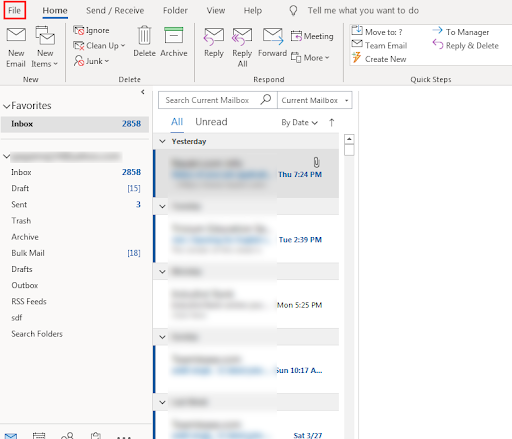The width and height of the screenshot is (512, 439).
Task: Collapse the group above Tue 2:39 PM email
Action: [x=162, y=206]
